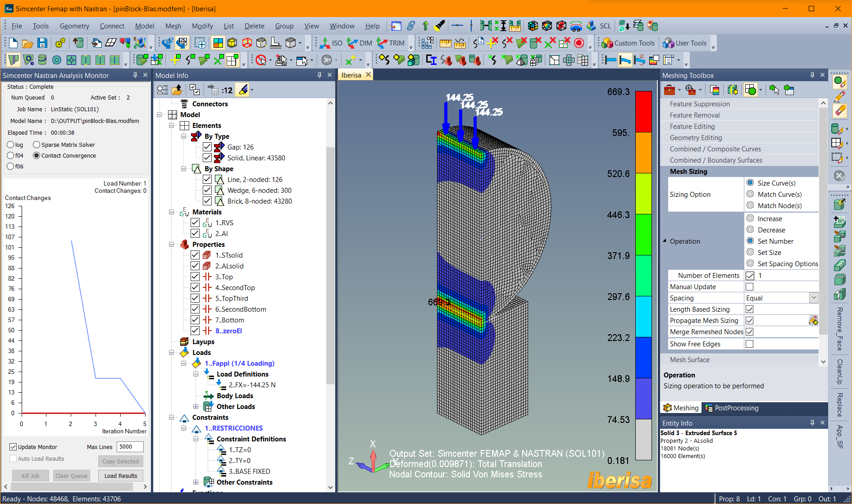Viewport: 852px width, 504px height.
Task: Collapse the Operation section triangle
Action: click(x=665, y=241)
